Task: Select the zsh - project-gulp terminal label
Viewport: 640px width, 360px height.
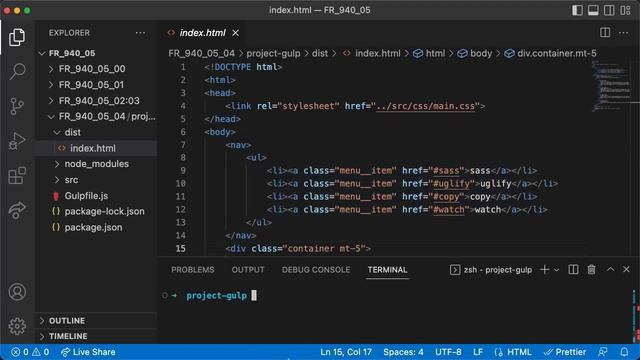Action: click(x=491, y=270)
